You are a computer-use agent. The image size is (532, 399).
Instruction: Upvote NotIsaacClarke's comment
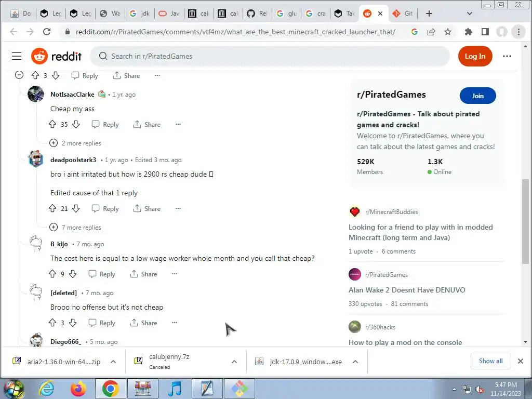52,125
